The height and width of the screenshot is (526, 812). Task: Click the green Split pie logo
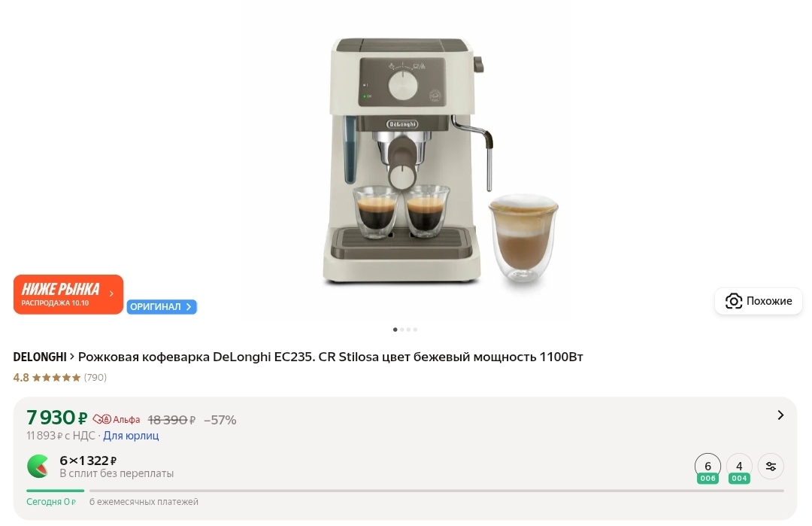pos(38,466)
